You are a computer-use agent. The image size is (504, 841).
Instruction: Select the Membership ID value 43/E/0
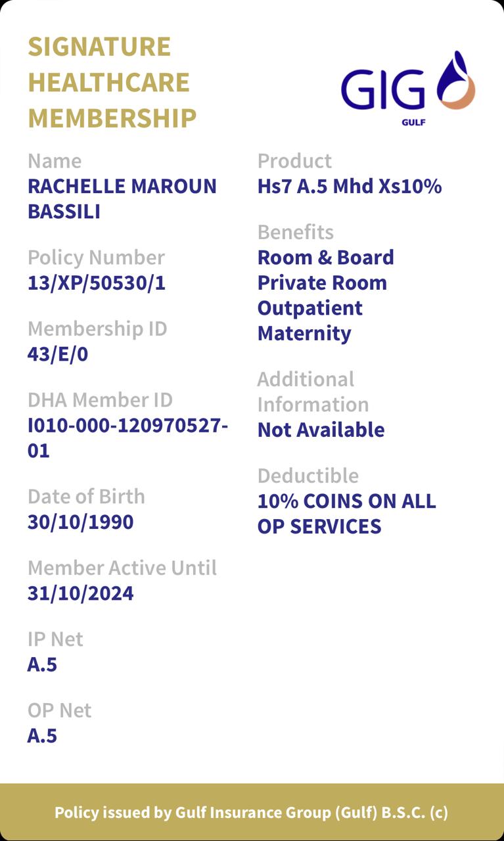point(58,355)
